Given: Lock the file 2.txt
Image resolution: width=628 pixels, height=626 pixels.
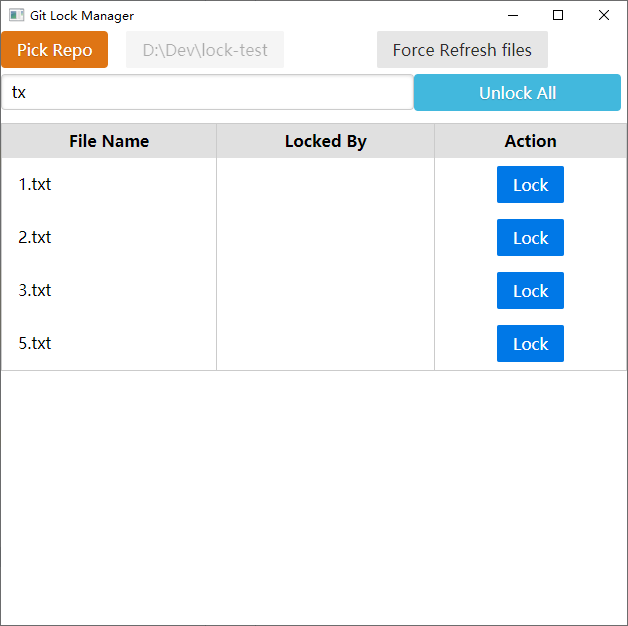Looking at the screenshot, I should coord(530,238).
